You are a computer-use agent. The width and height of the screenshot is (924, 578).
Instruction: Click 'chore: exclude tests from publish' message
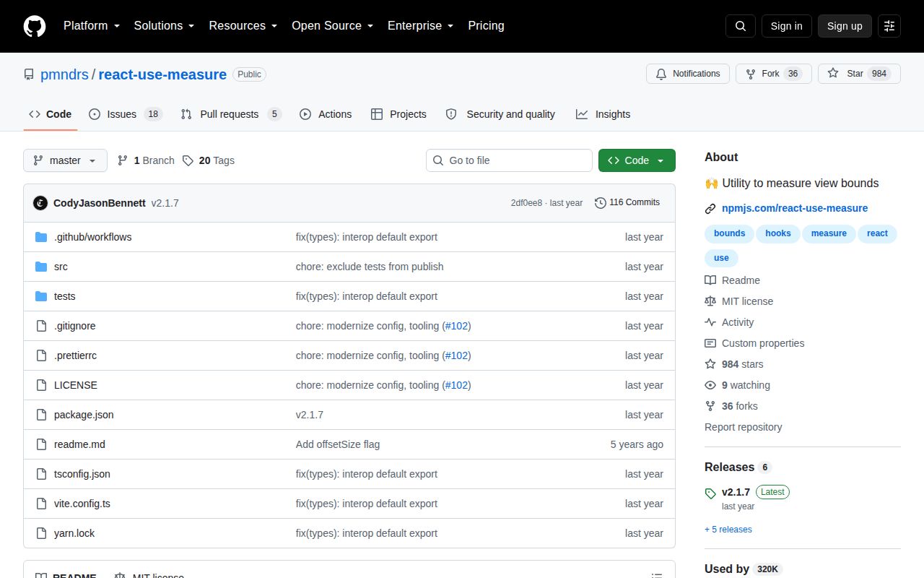[x=370, y=267]
